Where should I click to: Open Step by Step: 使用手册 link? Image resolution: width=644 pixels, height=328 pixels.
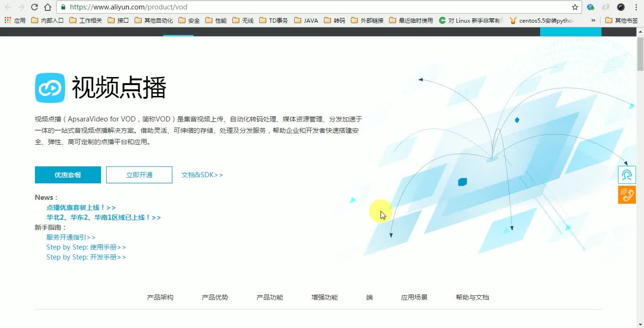point(86,247)
